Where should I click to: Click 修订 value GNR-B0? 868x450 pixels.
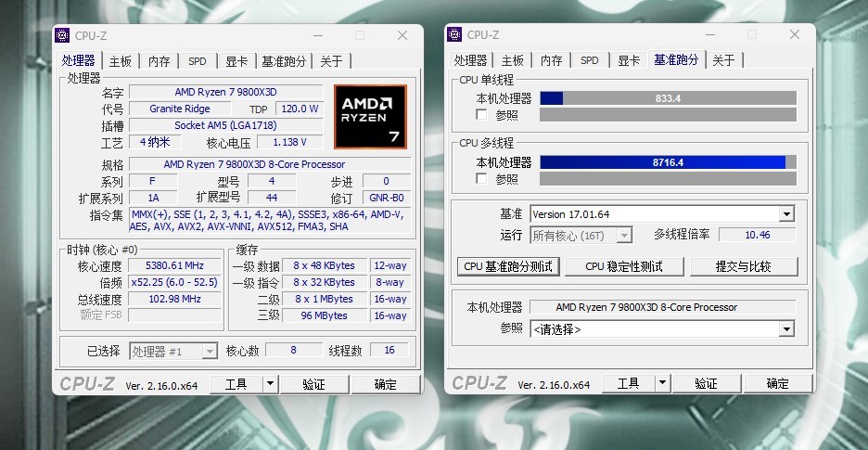coord(387,198)
